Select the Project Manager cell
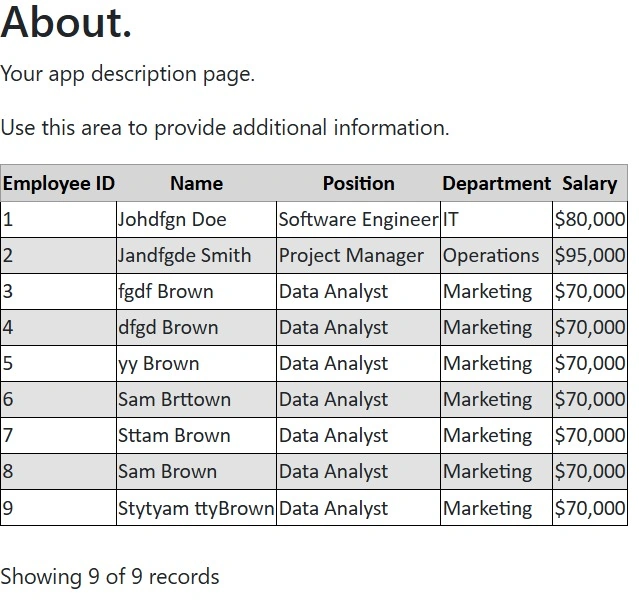 (359, 256)
